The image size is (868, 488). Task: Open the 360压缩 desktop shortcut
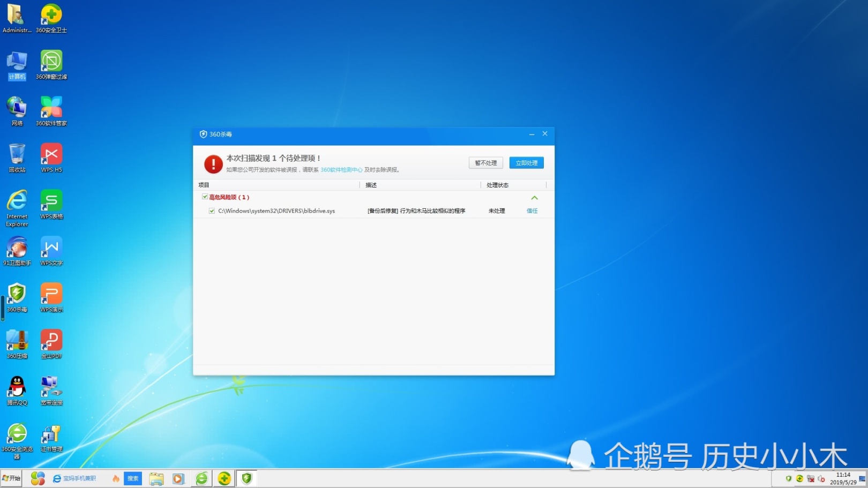click(x=17, y=344)
